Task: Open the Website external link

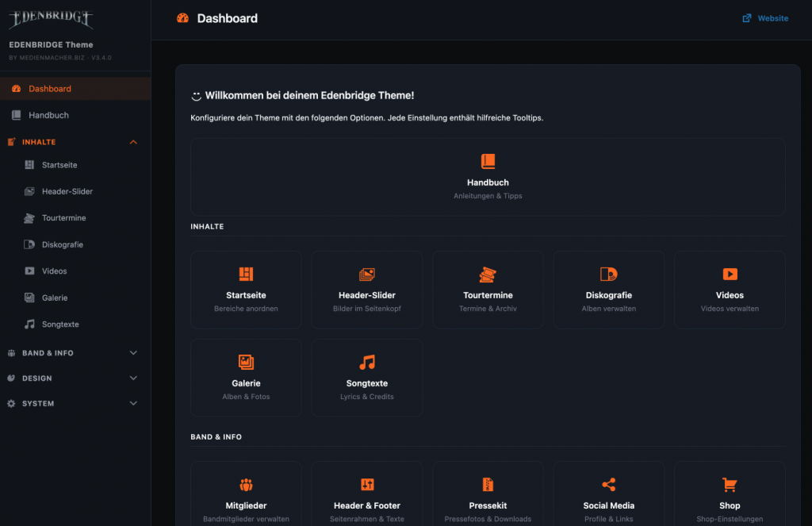Action: coord(765,18)
